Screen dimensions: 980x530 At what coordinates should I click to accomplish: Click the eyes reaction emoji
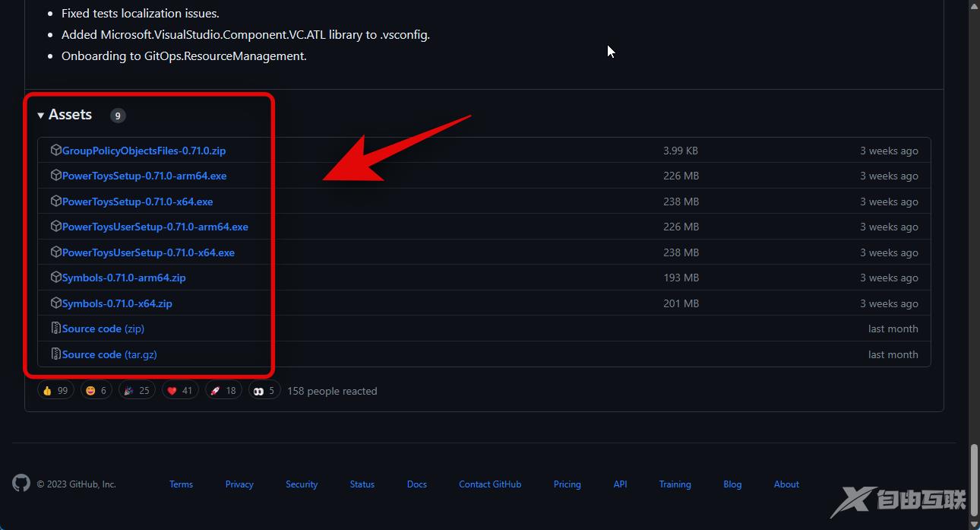click(258, 391)
